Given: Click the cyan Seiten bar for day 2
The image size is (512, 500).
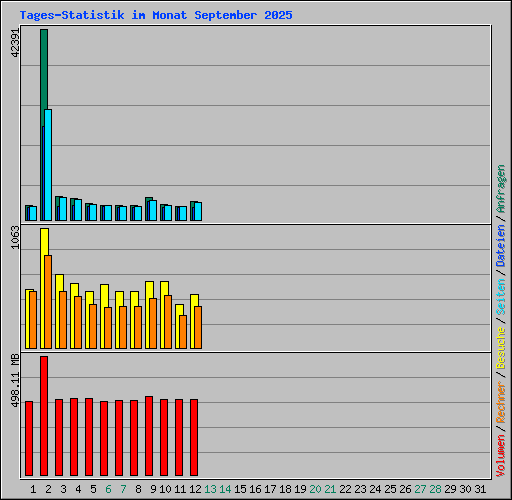Looking at the screenshot, I should click(x=48, y=165).
